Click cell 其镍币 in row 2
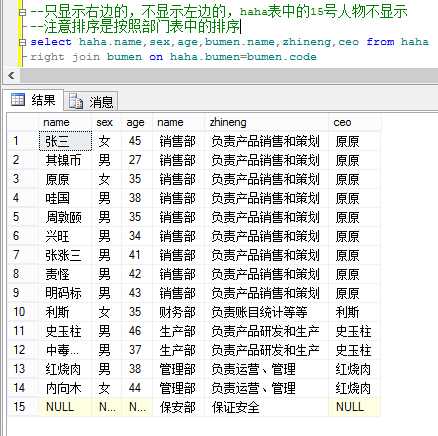This screenshot has width=438, height=436. tap(65, 160)
